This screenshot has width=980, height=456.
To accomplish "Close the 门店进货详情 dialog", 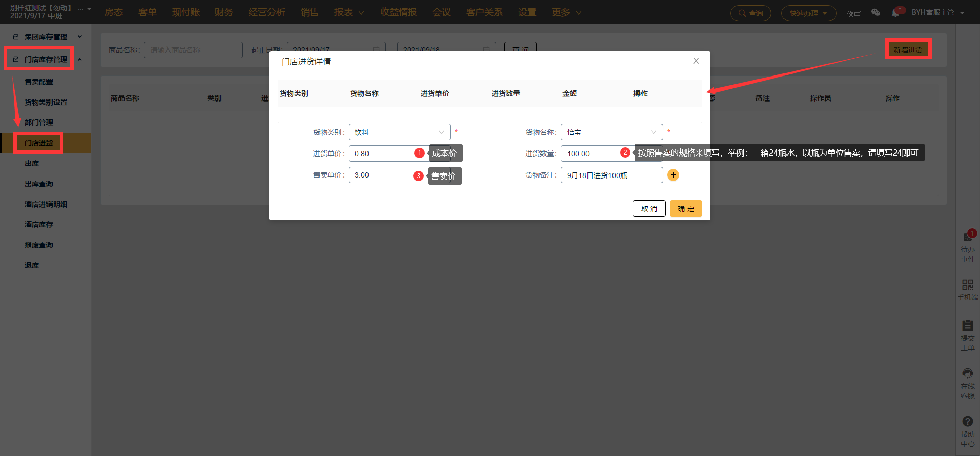I will point(696,61).
